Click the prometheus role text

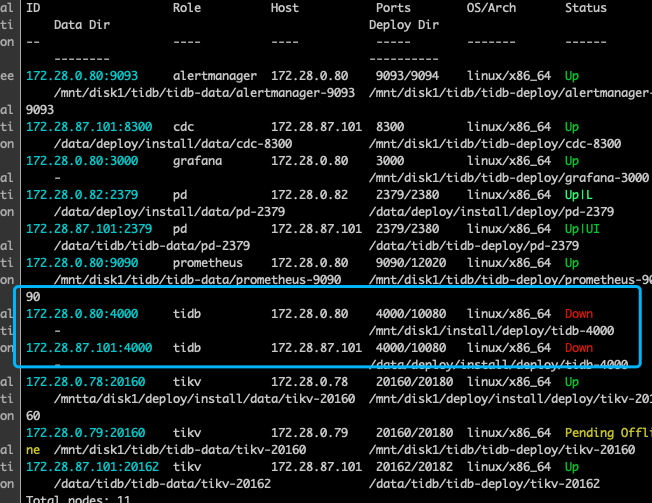[207, 264]
